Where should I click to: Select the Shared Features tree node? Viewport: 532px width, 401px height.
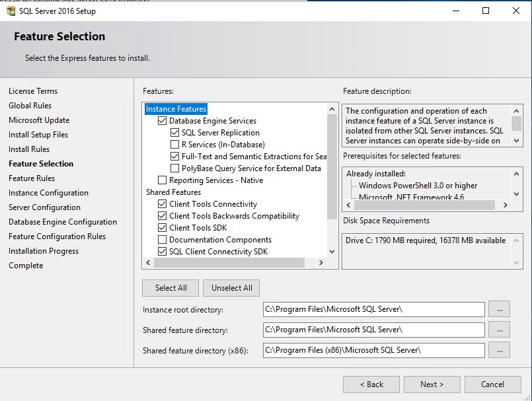tap(173, 192)
